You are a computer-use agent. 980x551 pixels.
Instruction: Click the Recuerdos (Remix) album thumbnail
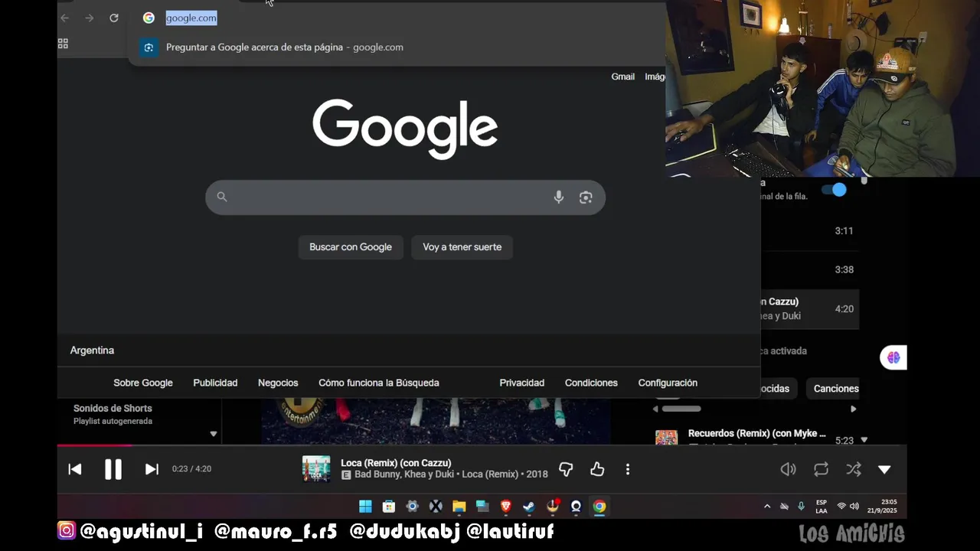click(666, 437)
